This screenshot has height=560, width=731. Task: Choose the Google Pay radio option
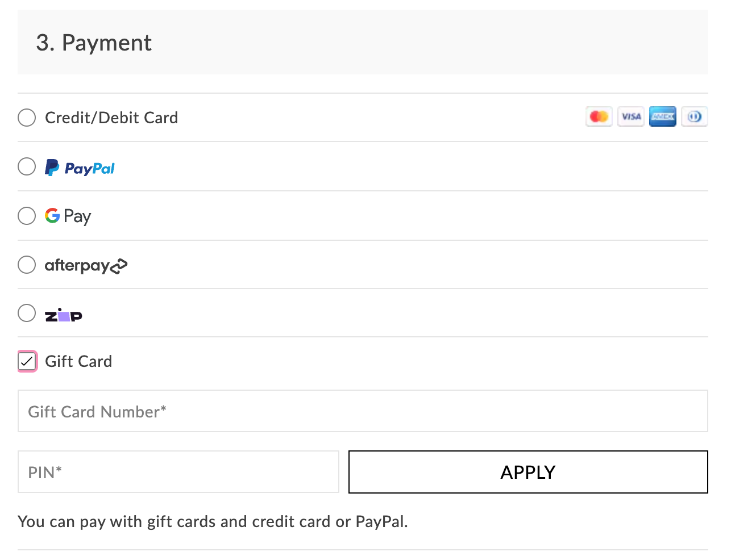pyautogui.click(x=27, y=216)
